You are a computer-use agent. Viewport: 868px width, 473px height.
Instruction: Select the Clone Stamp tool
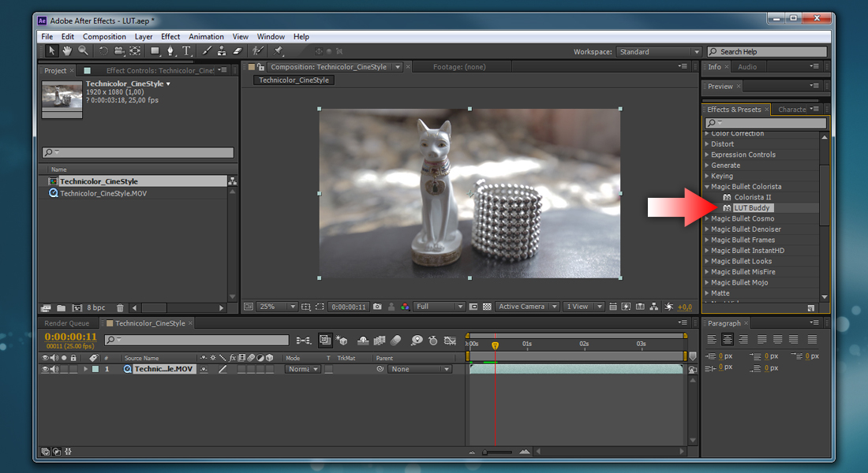(x=222, y=50)
